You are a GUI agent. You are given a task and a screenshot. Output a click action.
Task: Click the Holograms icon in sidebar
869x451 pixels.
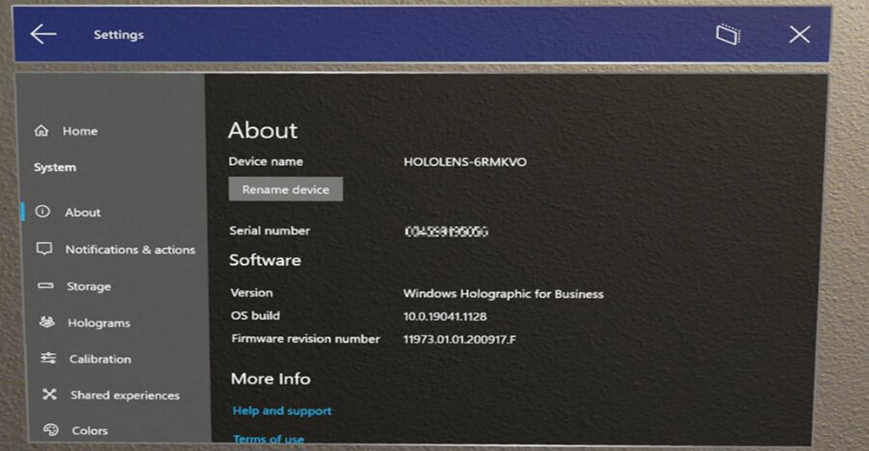coord(47,323)
